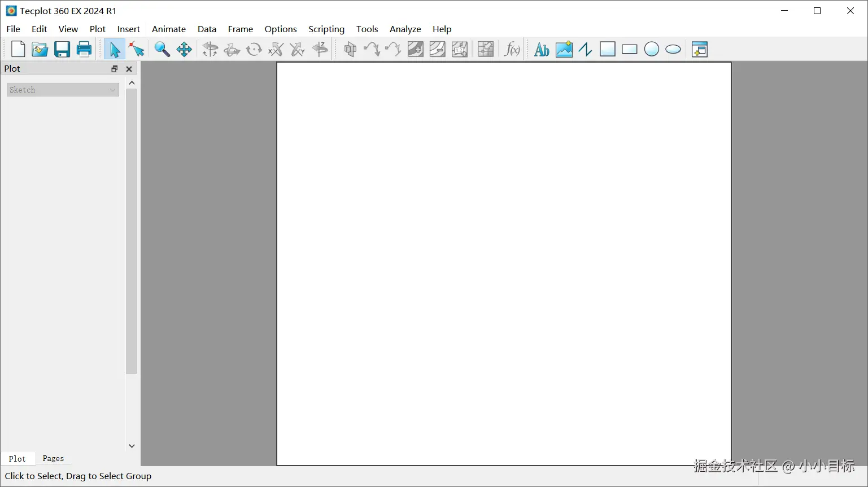Select the Y-axis rotate tool
Image resolution: width=868 pixels, height=487 pixels.
[298, 50]
